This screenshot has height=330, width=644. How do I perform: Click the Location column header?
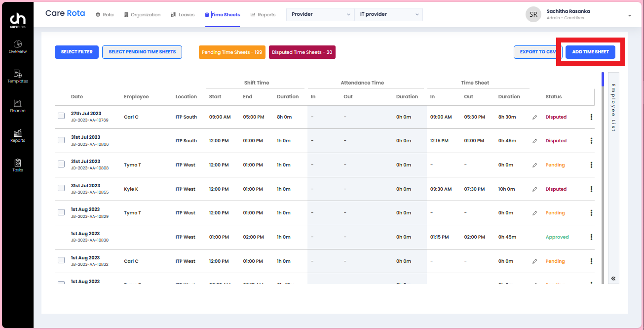coord(186,97)
